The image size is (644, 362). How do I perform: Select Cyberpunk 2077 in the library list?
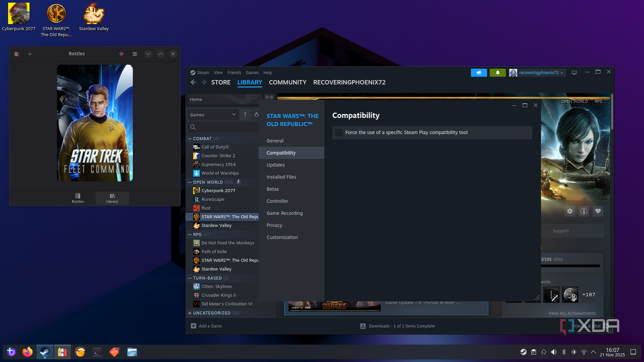tap(218, 190)
